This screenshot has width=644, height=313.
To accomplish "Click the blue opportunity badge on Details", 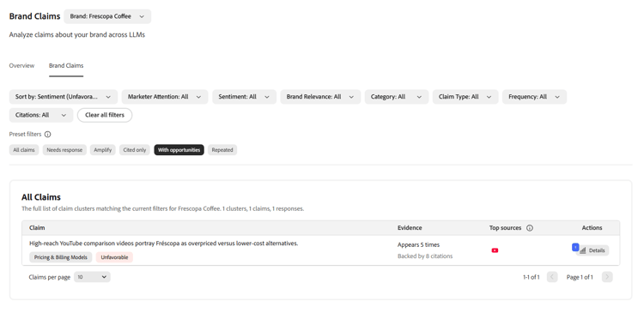I will 575,247.
